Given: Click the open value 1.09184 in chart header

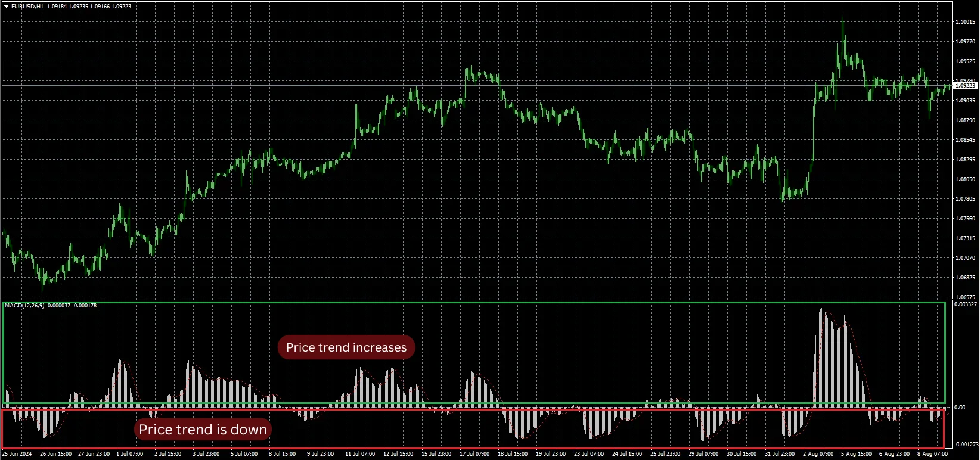Looking at the screenshot, I should tap(57, 7).
